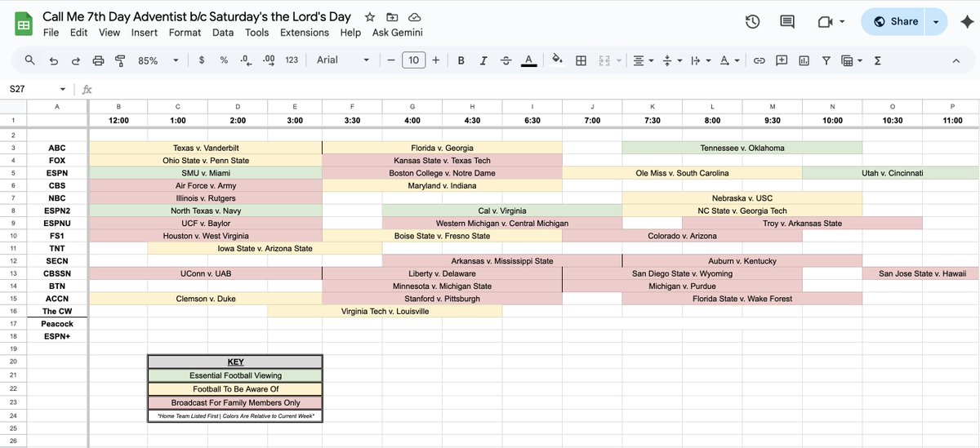980x448 pixels.
Task: View cloud save status icon
Action: click(x=414, y=17)
